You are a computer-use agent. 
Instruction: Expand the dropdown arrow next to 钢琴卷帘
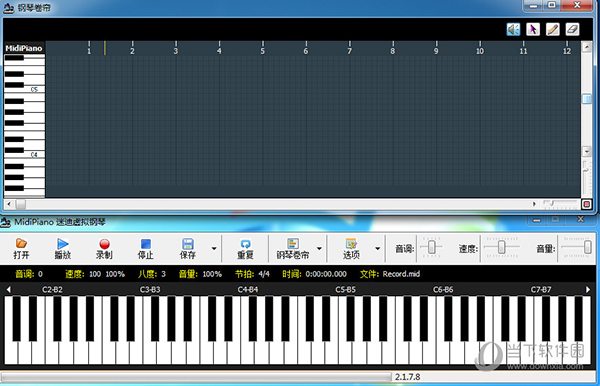[319, 249]
